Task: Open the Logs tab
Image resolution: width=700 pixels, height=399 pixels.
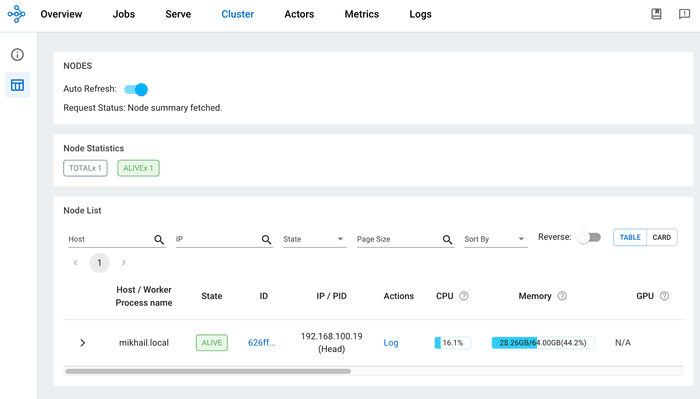Action: 421,14
